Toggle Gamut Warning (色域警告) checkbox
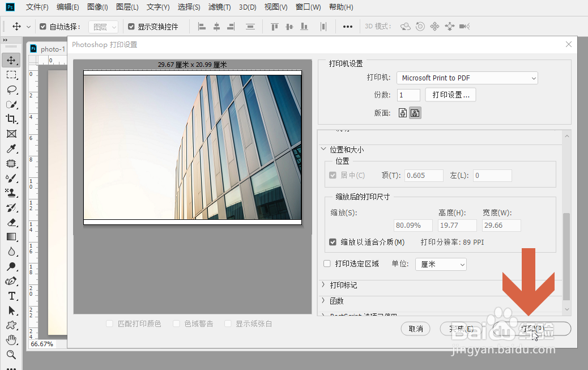 (176, 324)
